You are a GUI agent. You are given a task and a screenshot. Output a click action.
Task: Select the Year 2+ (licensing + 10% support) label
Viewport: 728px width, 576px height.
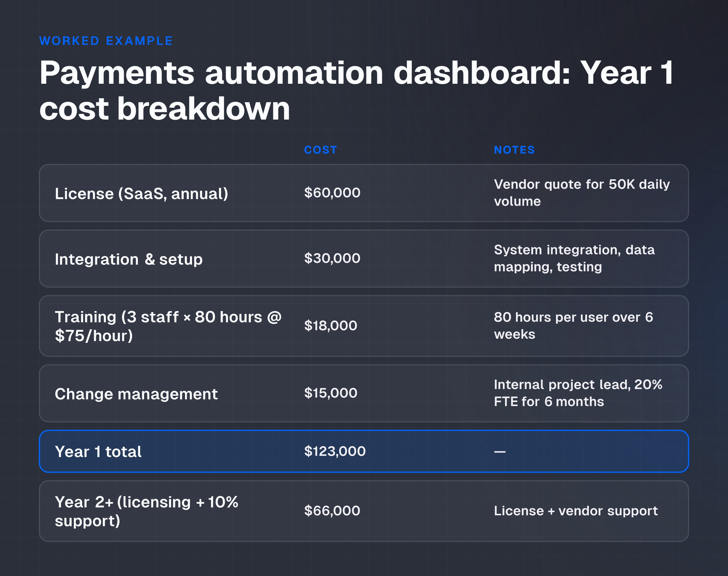pyautogui.click(x=147, y=511)
